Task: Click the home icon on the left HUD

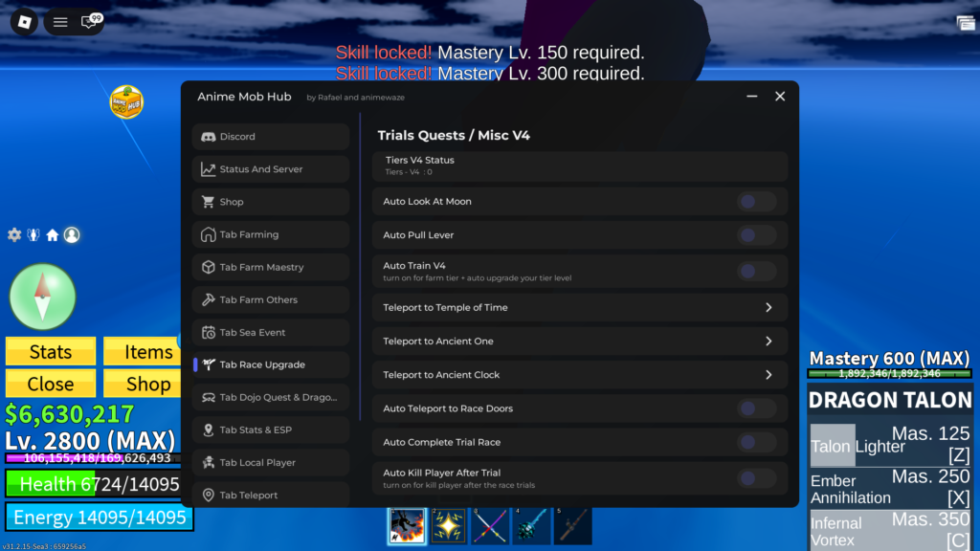Action: 53,235
